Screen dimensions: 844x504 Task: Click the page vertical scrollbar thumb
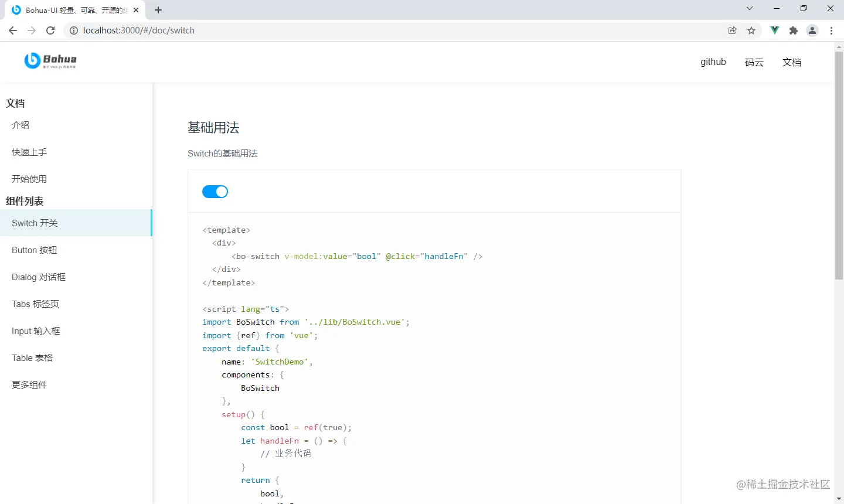tap(839, 165)
